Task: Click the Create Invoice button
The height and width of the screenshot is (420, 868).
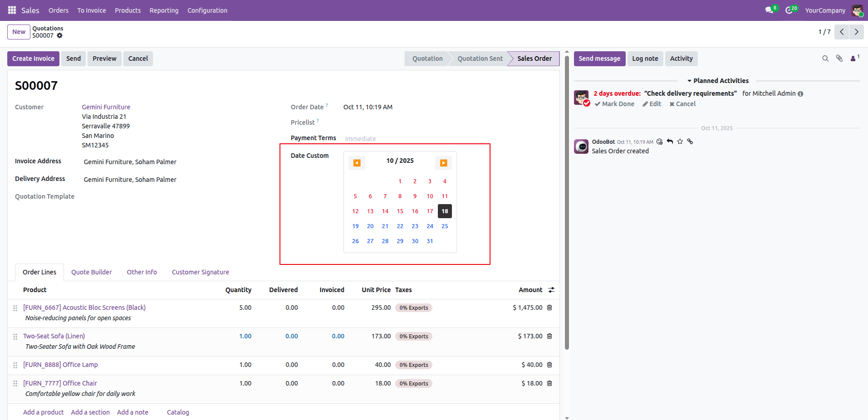Action: [33, 59]
